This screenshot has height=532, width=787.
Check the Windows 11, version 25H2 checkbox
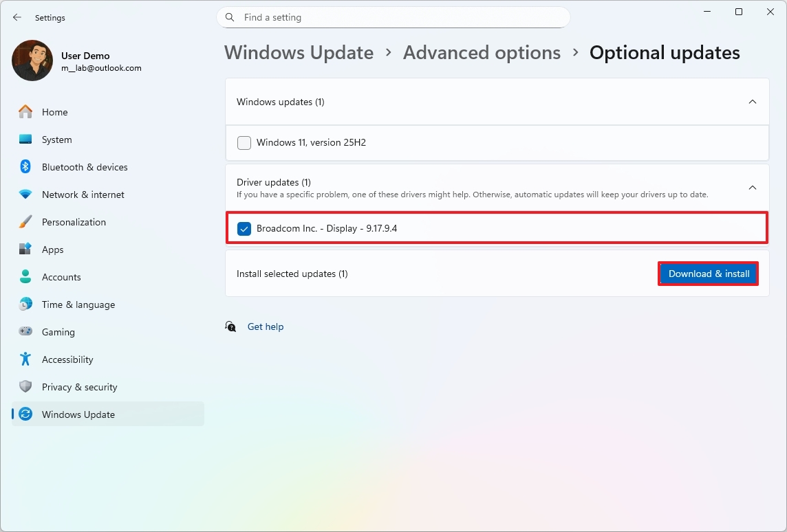(x=244, y=142)
